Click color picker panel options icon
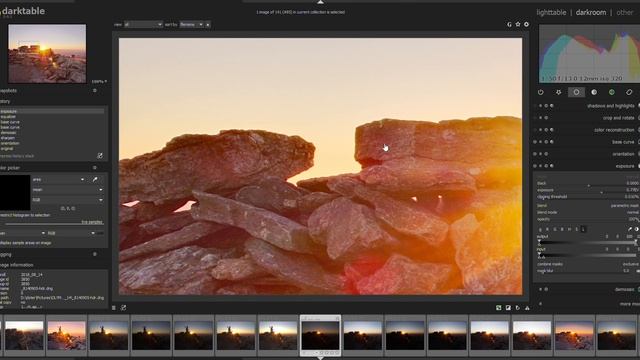 pos(95,168)
